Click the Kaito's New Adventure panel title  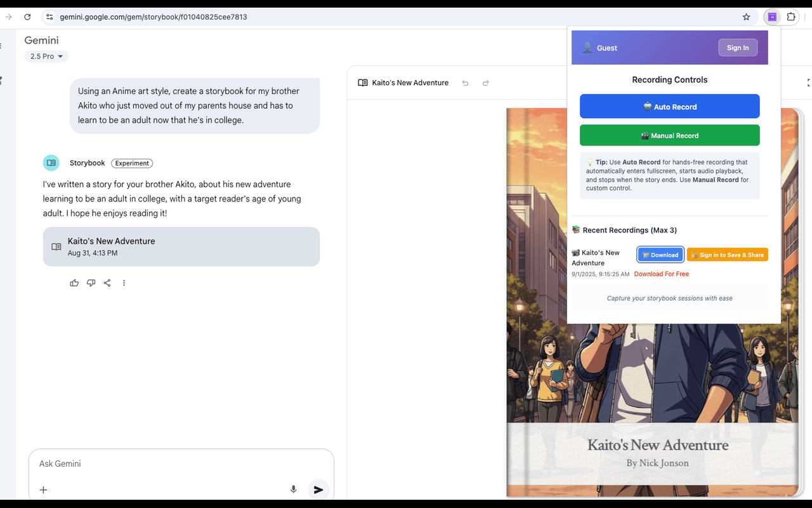(410, 83)
